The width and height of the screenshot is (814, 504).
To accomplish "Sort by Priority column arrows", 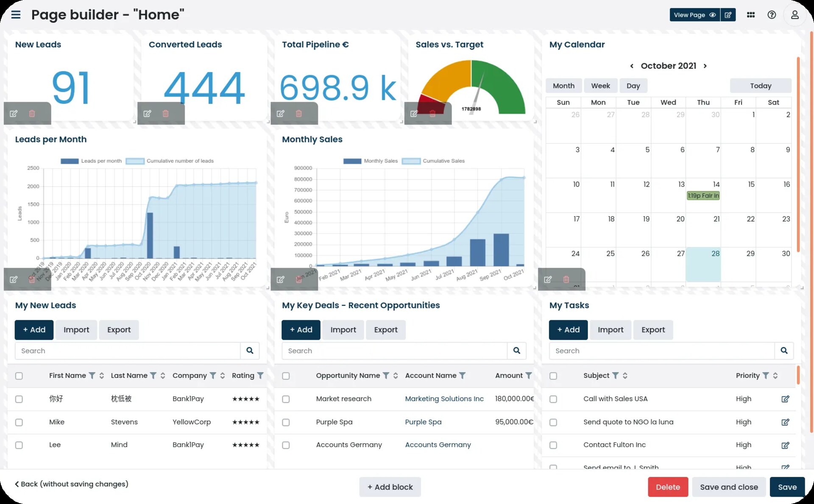I will point(775,376).
